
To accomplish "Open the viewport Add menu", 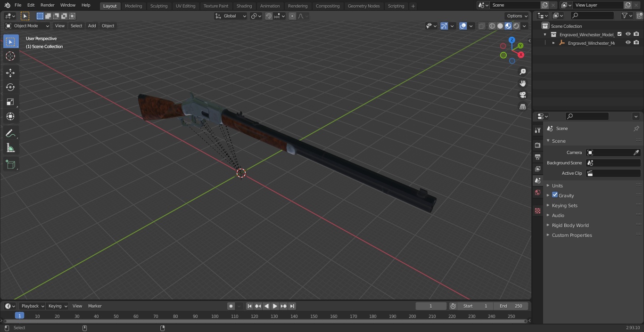I will (92, 26).
